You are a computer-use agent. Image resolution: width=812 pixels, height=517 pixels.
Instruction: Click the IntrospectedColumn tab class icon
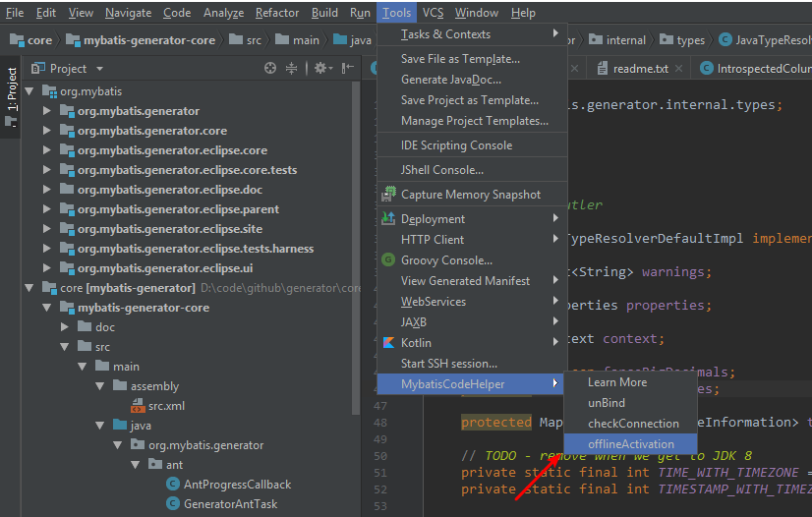point(707,69)
